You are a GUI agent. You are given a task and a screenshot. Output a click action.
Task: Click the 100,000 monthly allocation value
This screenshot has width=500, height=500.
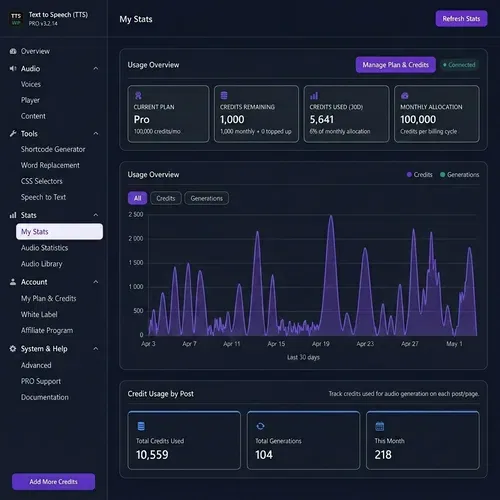coord(418,119)
